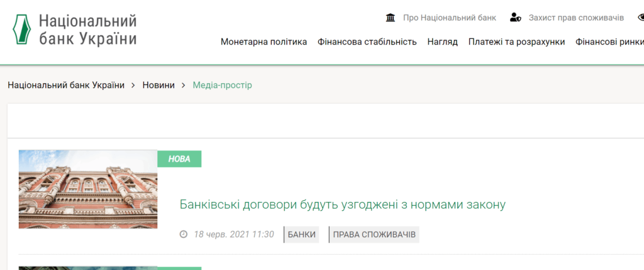Go to Національний банк України breadcrumb
Viewport: 644px width, 270px height.
(66, 85)
